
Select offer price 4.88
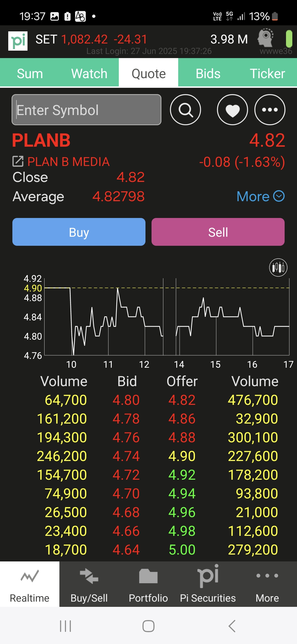click(x=182, y=437)
